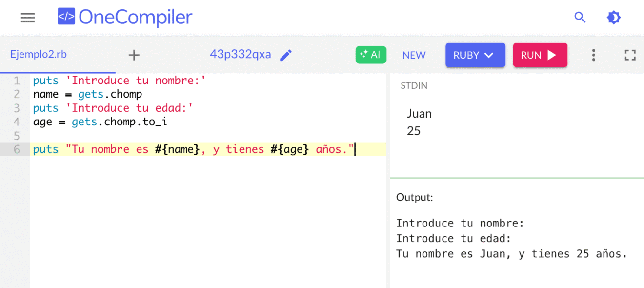Image resolution: width=644 pixels, height=288 pixels.
Task: Open the search on OneCompiler
Action: pos(580,17)
